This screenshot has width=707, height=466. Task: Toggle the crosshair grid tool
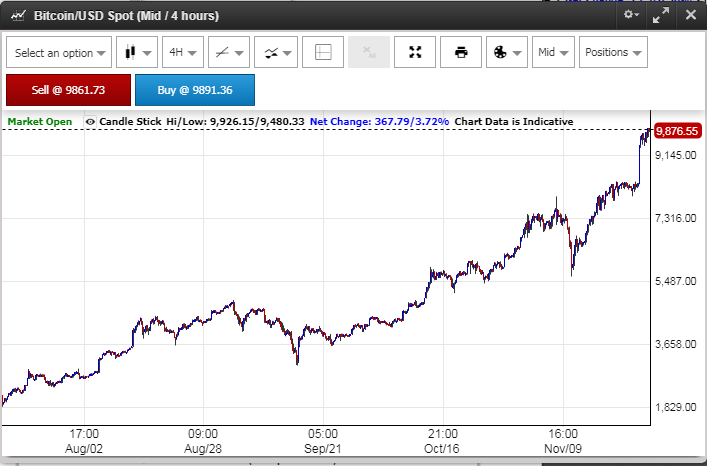323,52
